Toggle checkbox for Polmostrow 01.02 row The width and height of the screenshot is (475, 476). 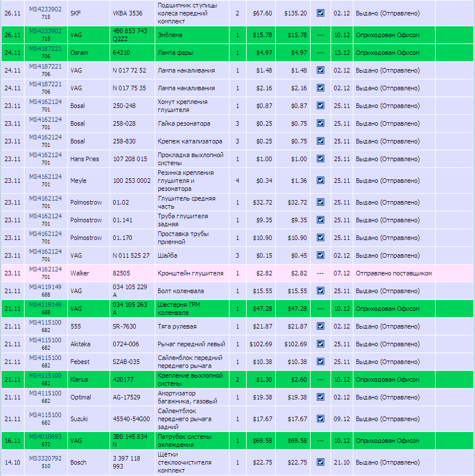(x=320, y=202)
